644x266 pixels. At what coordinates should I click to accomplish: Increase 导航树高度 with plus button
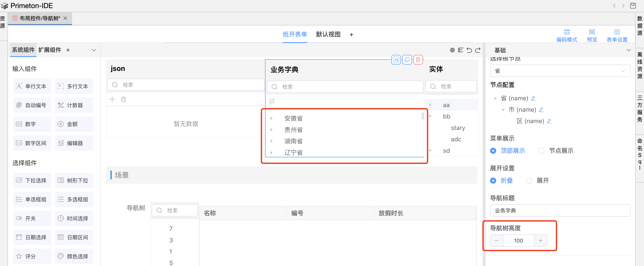[x=540, y=241]
